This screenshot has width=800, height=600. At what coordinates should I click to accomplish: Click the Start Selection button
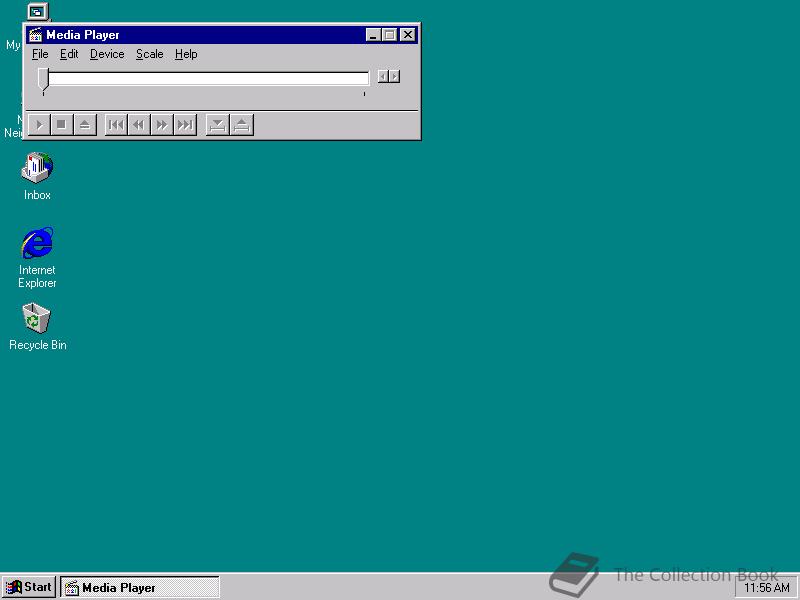coord(217,125)
